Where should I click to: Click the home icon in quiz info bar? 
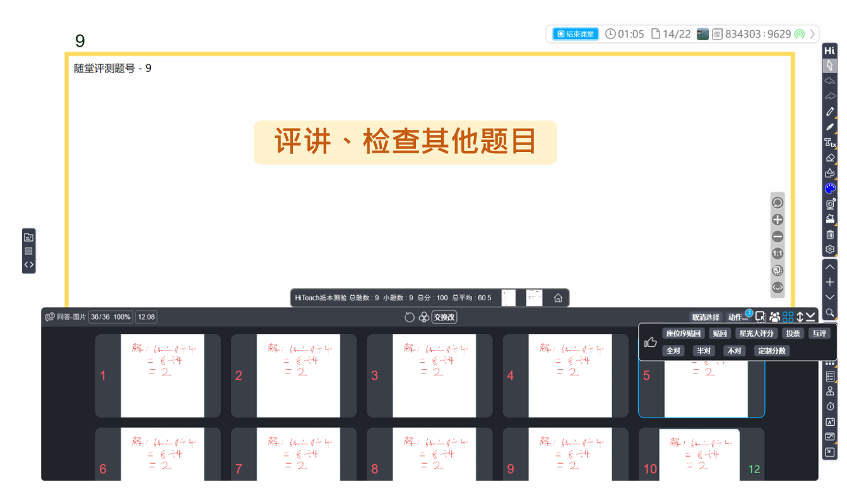coord(558,298)
